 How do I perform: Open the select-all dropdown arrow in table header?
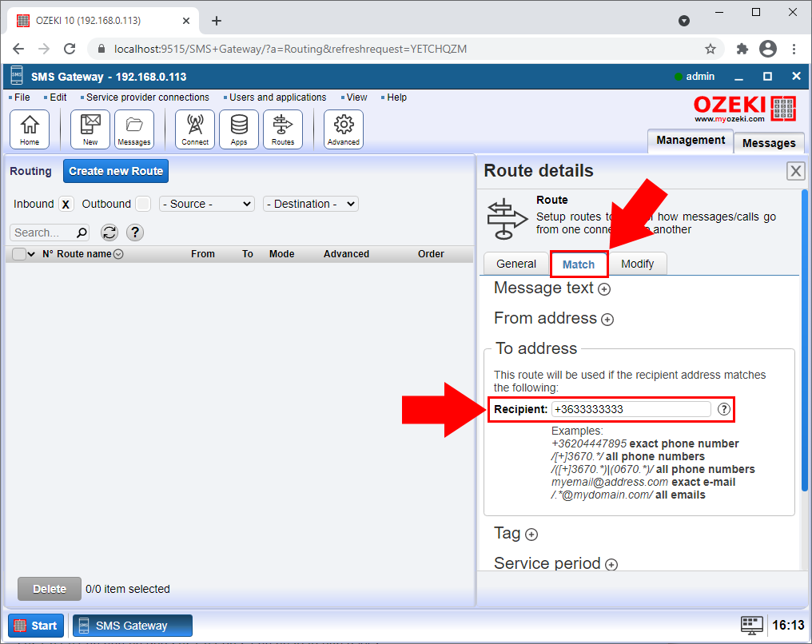click(31, 254)
